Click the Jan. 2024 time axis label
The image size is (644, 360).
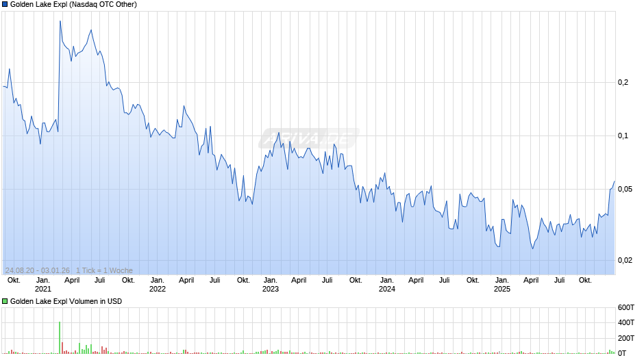pyautogui.click(x=387, y=285)
